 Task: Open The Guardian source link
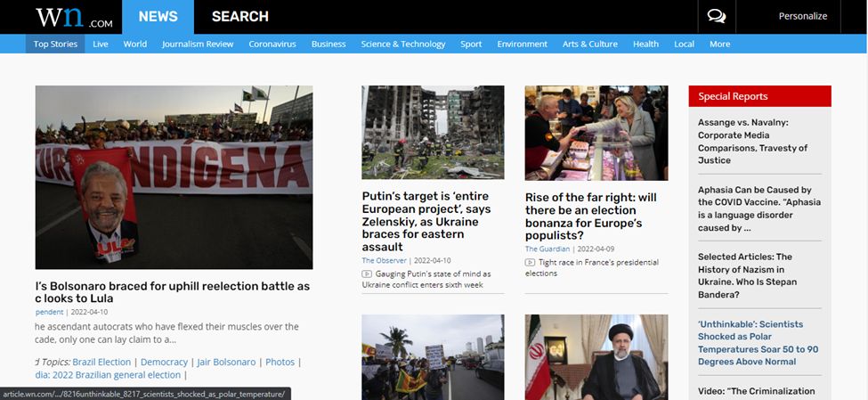point(548,249)
